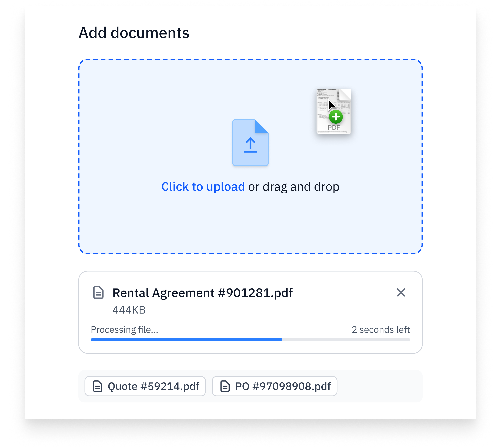
Task: Click the folded corner of PDF thumbnail
Action: coord(345,95)
